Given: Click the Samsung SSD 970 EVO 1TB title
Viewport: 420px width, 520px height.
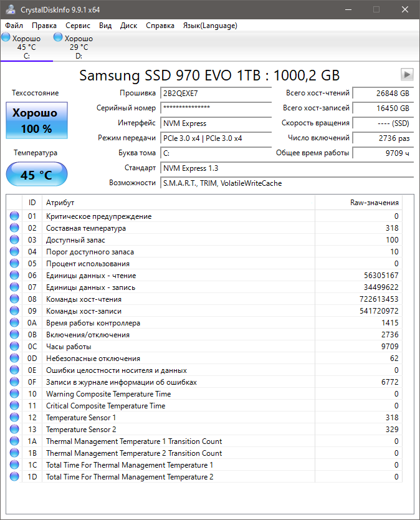Looking at the screenshot, I should (x=209, y=75).
